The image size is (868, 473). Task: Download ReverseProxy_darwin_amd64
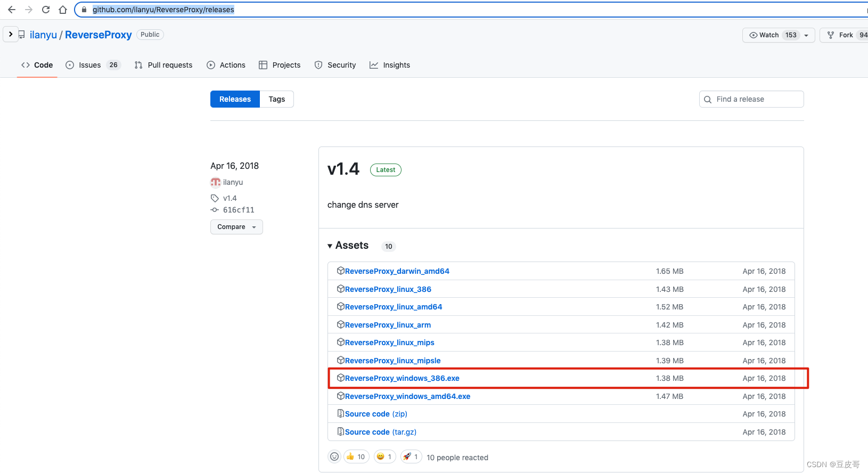[x=397, y=271]
